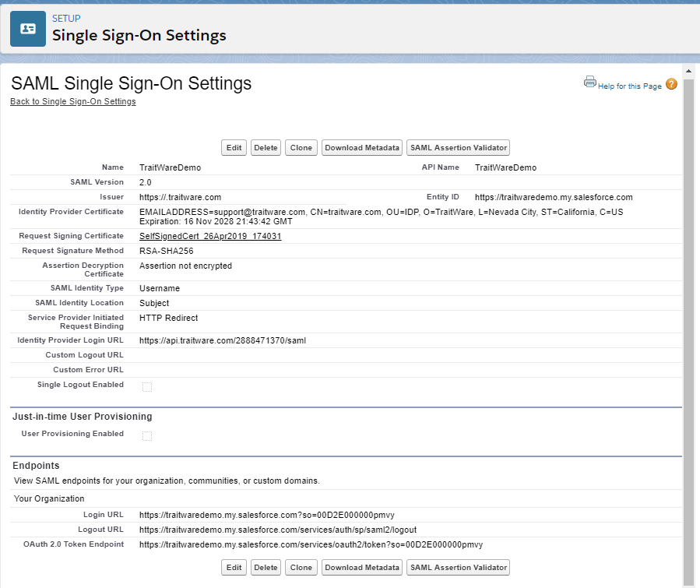Image resolution: width=700 pixels, height=588 pixels.
Task: Click the Your Organization label
Action: point(48,498)
